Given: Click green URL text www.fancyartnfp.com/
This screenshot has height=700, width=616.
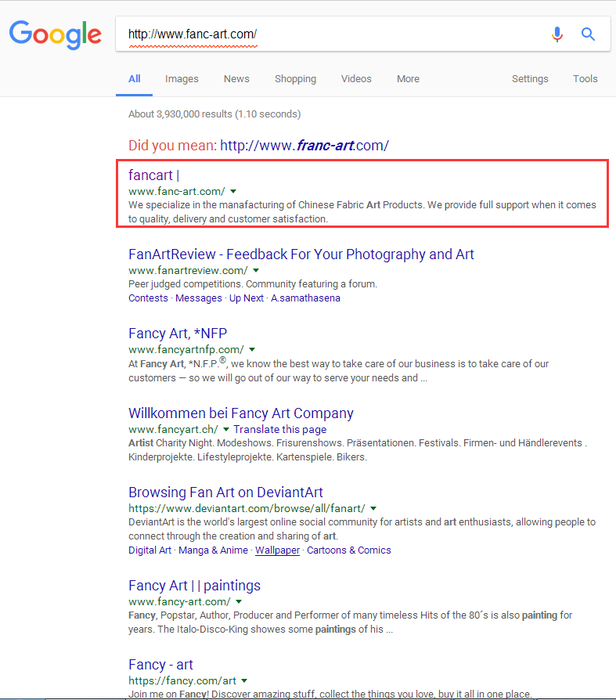Looking at the screenshot, I should click(186, 349).
